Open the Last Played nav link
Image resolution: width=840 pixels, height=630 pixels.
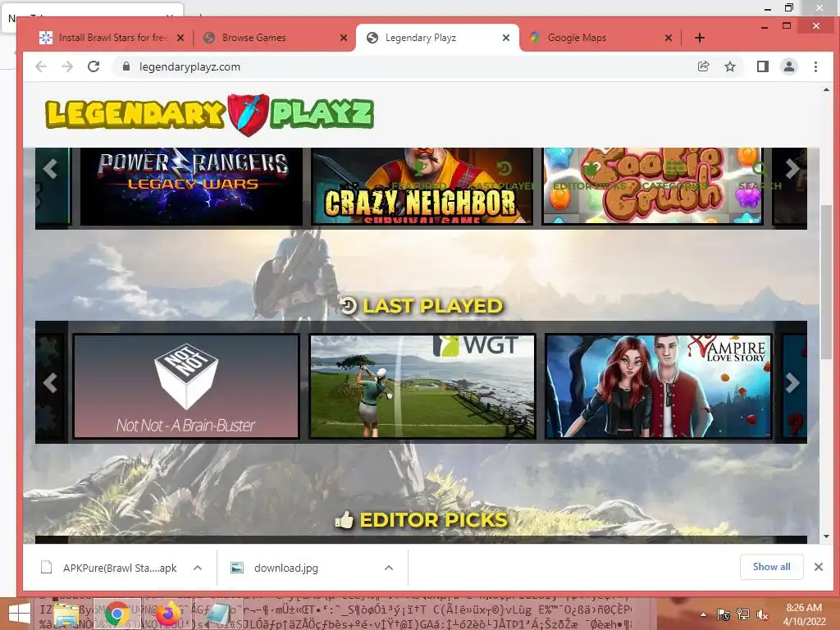(x=504, y=176)
